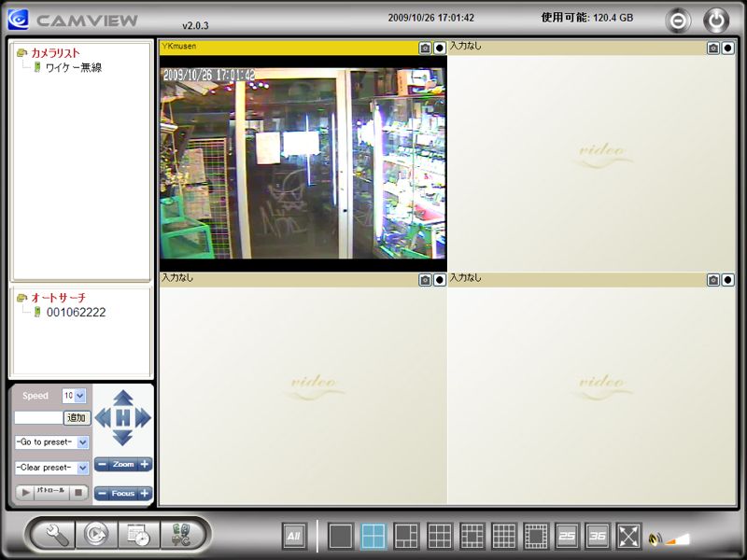
Task: Take snapshot of YKmusen camera
Action: click(425, 48)
